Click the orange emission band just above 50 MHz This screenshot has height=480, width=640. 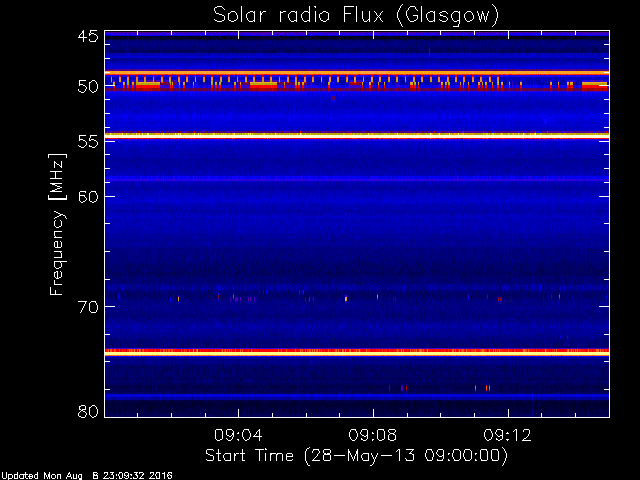357,73
